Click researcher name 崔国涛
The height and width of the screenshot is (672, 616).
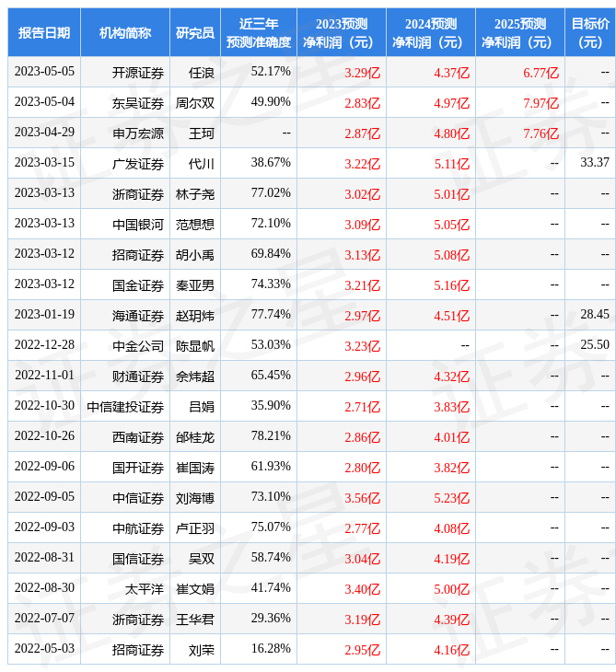(x=195, y=468)
